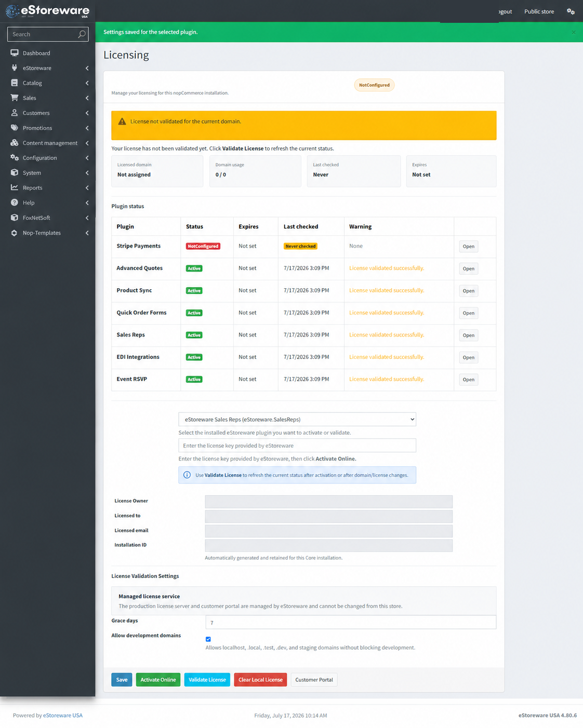Click the Never checked badge
The image size is (583, 728).
coord(300,246)
